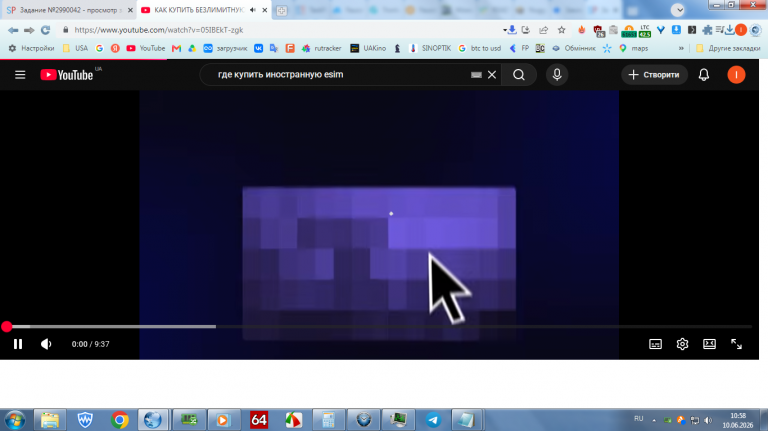Screen dimensions: 768x431
Task: Open the USA bookmarks folder
Action: (x=75, y=48)
